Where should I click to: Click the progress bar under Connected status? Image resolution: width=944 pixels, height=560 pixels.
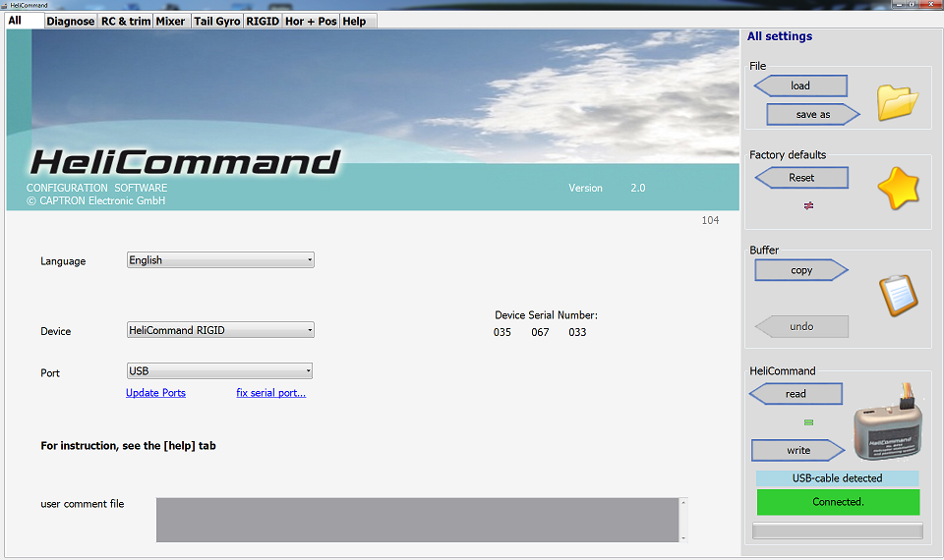pyautogui.click(x=838, y=531)
